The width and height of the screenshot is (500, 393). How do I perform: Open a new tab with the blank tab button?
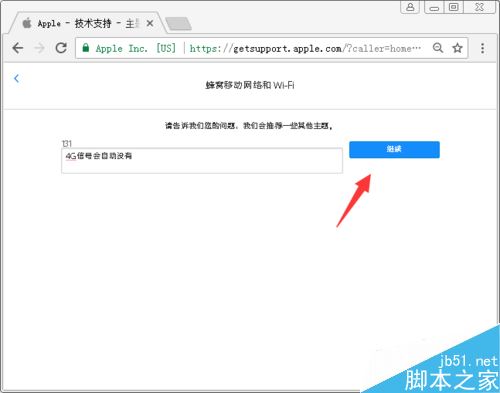click(178, 24)
